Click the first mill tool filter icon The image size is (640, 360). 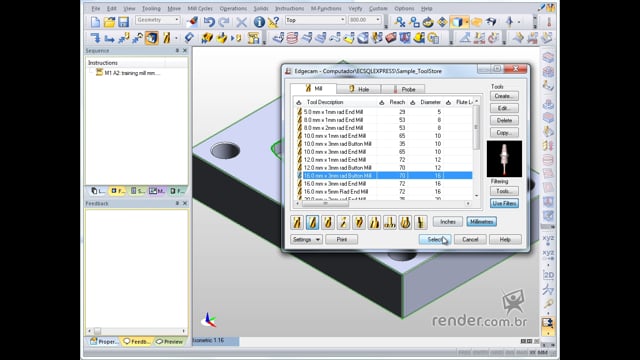click(x=297, y=222)
